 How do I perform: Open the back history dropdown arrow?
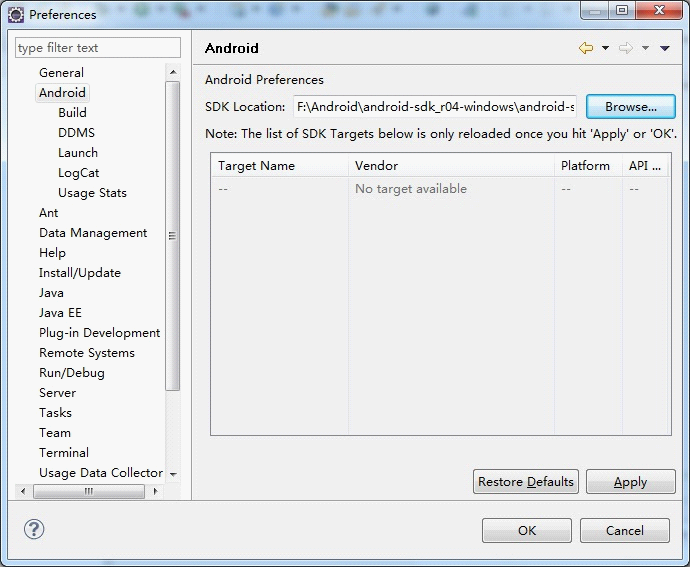[606, 48]
